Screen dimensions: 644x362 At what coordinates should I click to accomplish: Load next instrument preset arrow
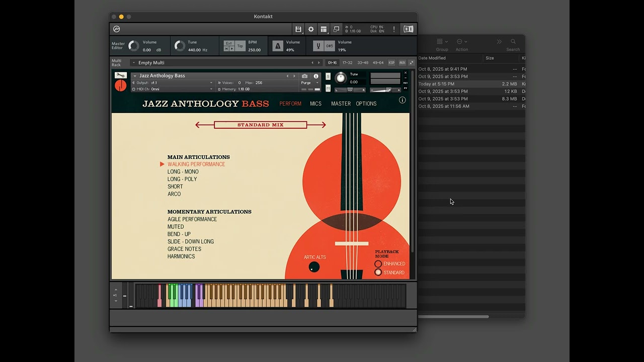[294, 76]
